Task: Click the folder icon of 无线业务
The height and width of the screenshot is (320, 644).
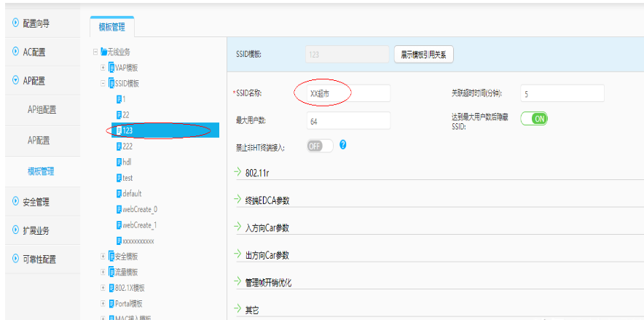Action: coord(104,52)
